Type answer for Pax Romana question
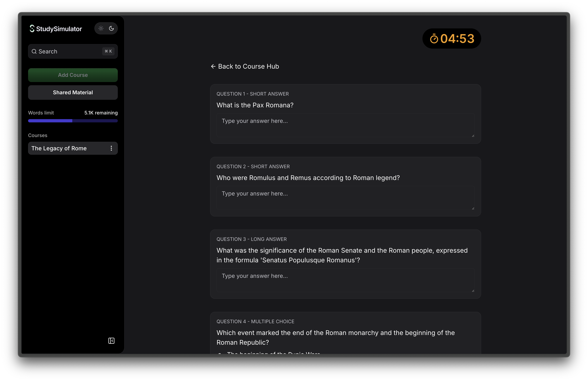This screenshot has height=381, width=588. tap(345, 125)
